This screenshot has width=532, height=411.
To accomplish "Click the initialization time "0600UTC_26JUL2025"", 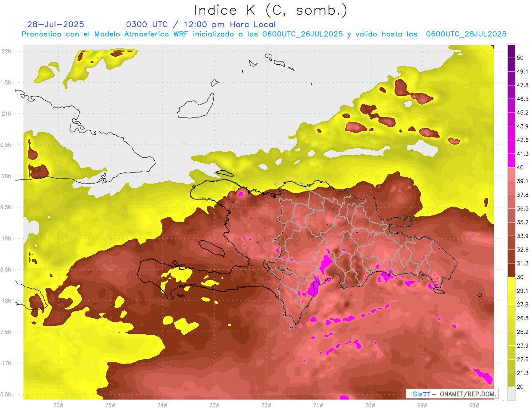I will [x=303, y=34].
